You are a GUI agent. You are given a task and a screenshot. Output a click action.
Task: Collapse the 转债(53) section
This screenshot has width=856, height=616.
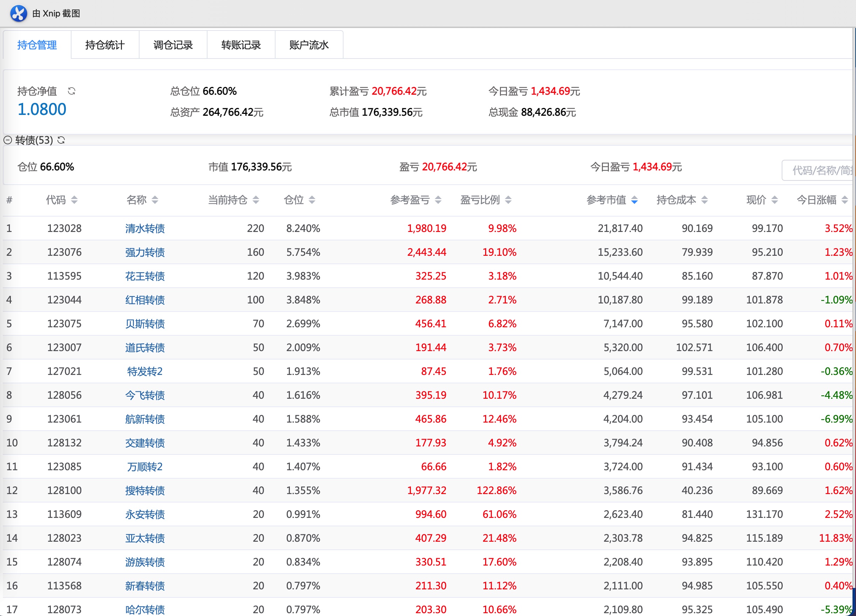tap(8, 140)
